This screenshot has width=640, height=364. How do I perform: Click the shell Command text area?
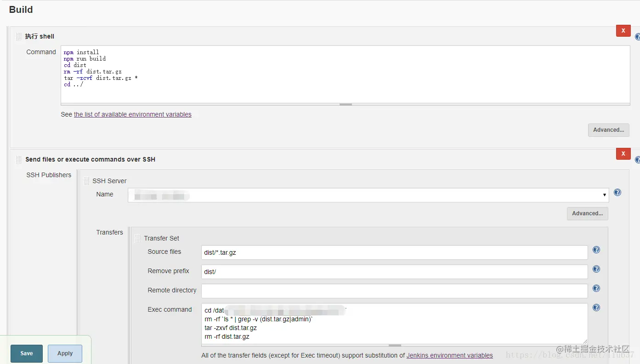(345, 74)
